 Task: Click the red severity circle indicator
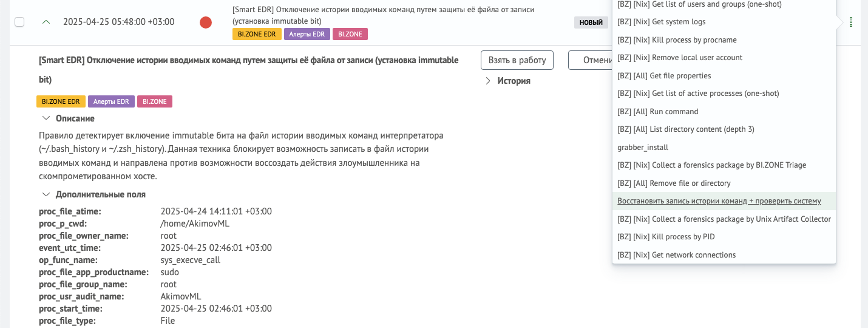point(206,22)
